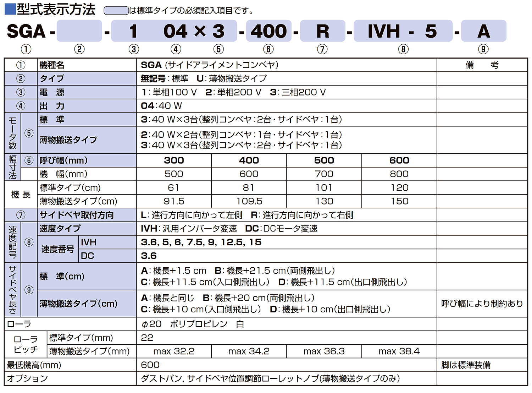532x393 pixels.
Task: Select the option 1: 単相100 V
Action: click(169, 92)
